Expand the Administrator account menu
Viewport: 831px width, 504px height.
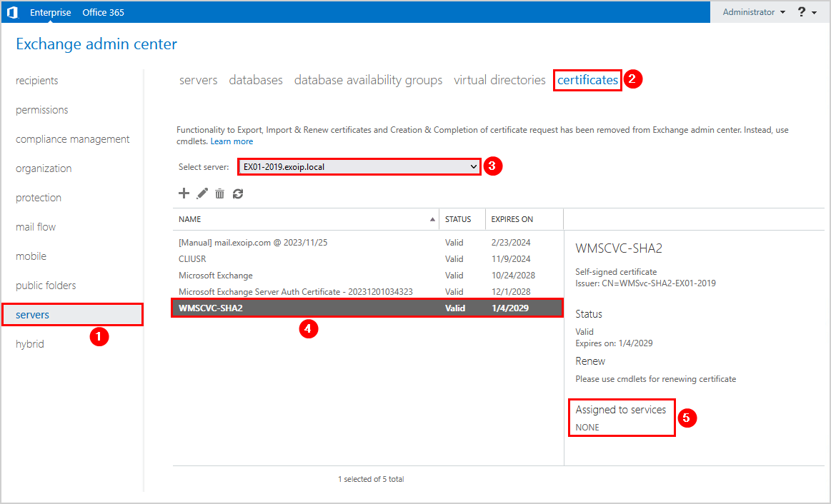[753, 12]
